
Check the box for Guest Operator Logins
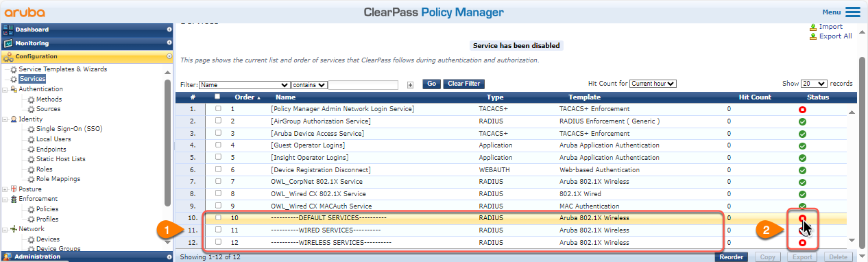[x=218, y=145]
